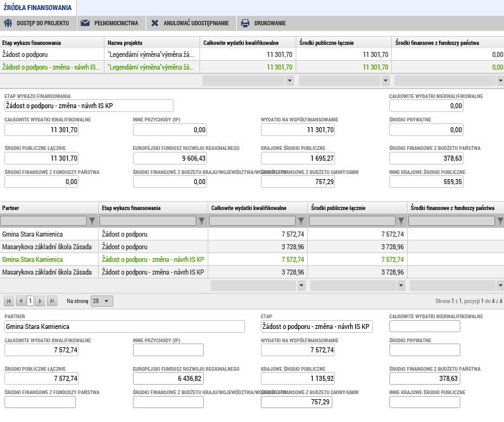Sort by top Środki publiczne łącznie header

344,43
